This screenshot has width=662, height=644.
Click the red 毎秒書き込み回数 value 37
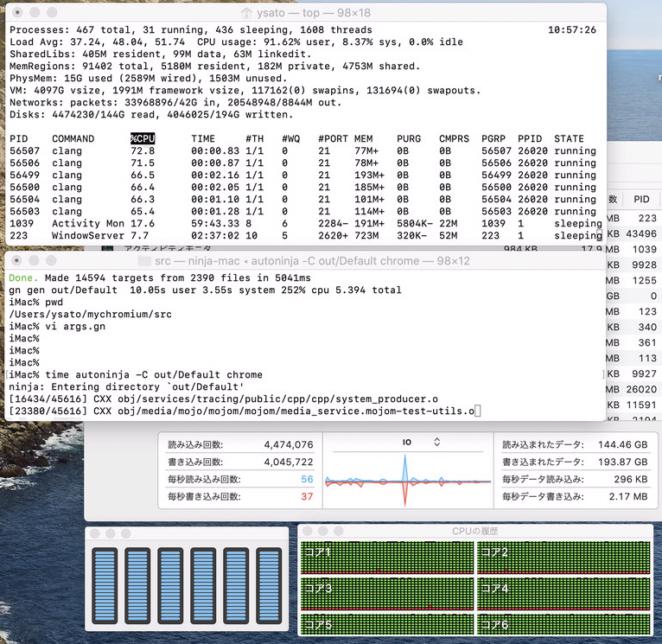pyautogui.click(x=307, y=496)
